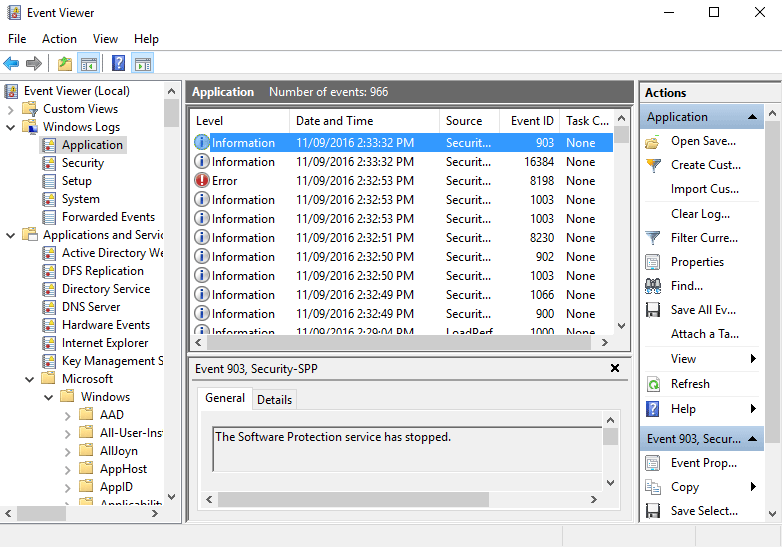Click the Find binoculars icon in Actions
This screenshot has height=547, width=782.
pos(653,286)
